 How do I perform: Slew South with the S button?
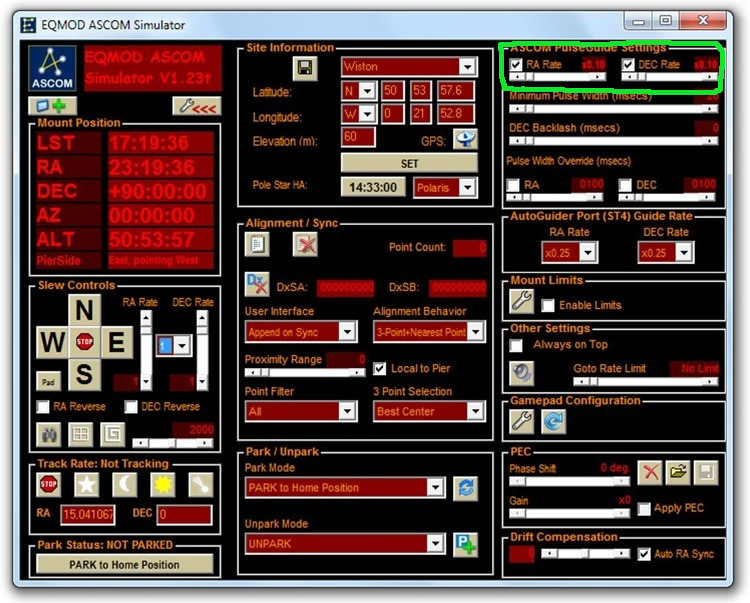pos(85,374)
